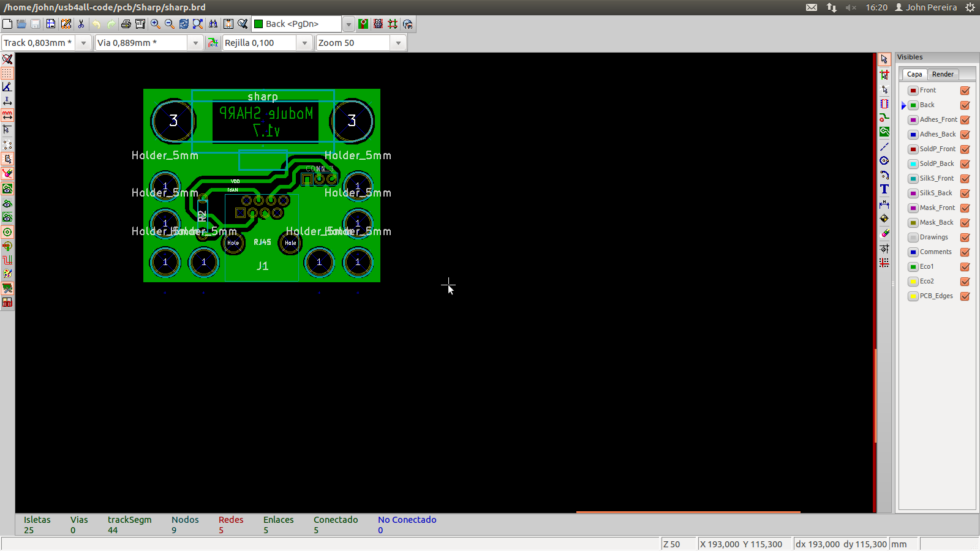Open the page settings dialog icon
This screenshot has height=551, width=980.
click(51, 24)
